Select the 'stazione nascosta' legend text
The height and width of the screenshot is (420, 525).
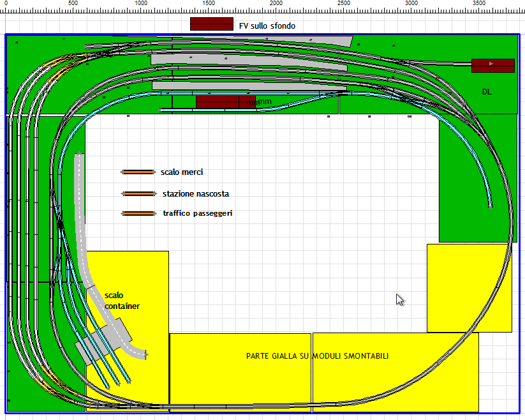point(195,193)
